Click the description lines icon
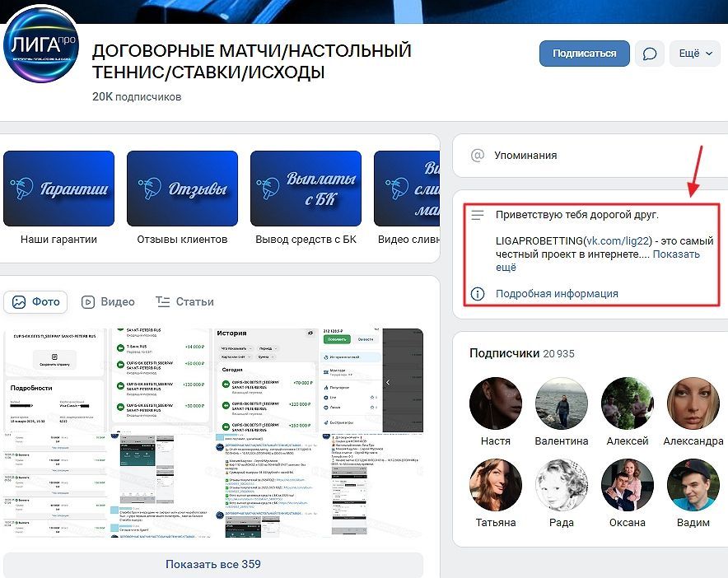Screen dimensions: 728x578 (x=478, y=215)
